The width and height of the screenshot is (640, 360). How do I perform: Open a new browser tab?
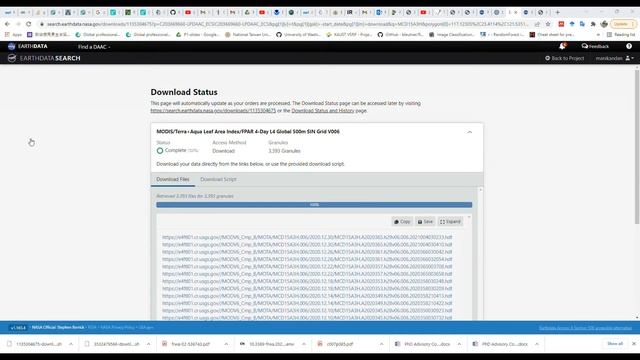click(x=558, y=12)
